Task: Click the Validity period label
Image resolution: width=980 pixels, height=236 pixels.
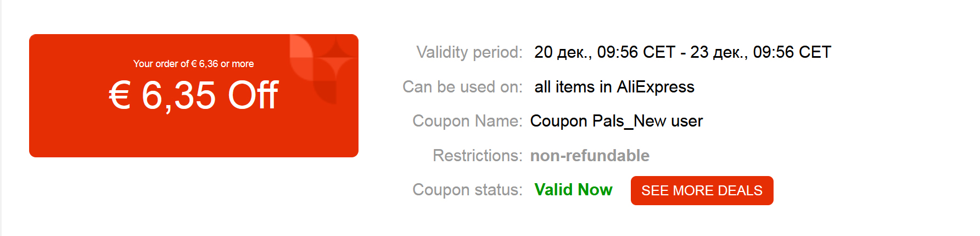Action: click(x=469, y=52)
